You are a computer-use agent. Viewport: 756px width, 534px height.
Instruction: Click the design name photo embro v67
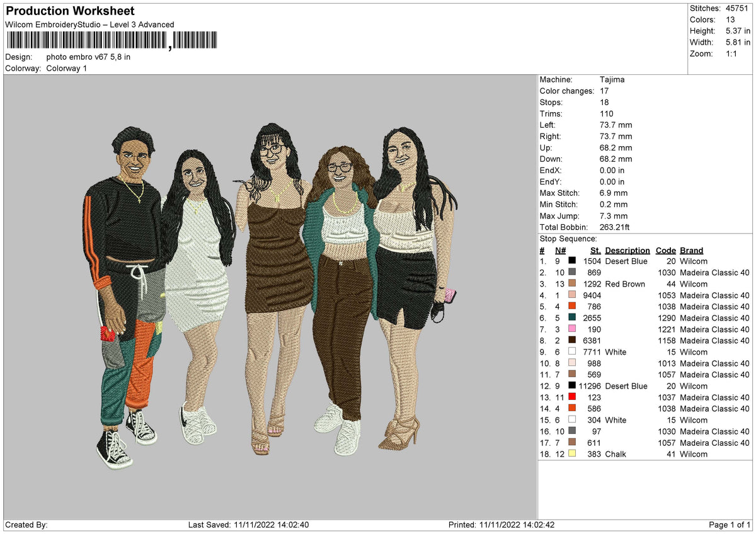tap(89, 56)
